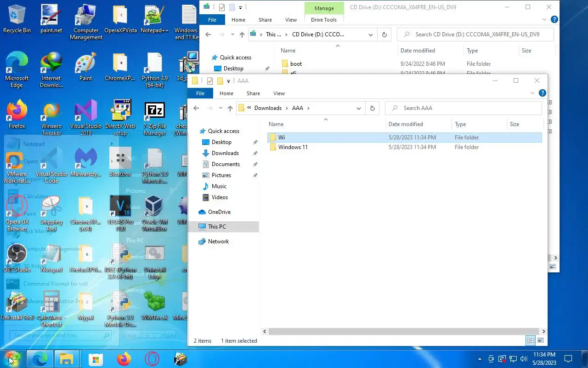Launch the paint.net desktop shortcut

coord(51,19)
